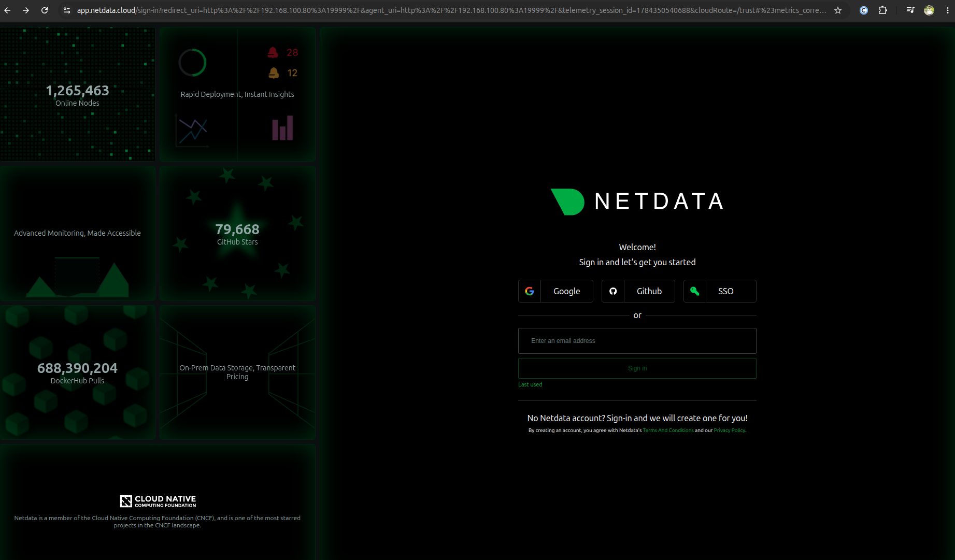Focus the email address input field
The width and height of the screenshot is (955, 560).
637,341
